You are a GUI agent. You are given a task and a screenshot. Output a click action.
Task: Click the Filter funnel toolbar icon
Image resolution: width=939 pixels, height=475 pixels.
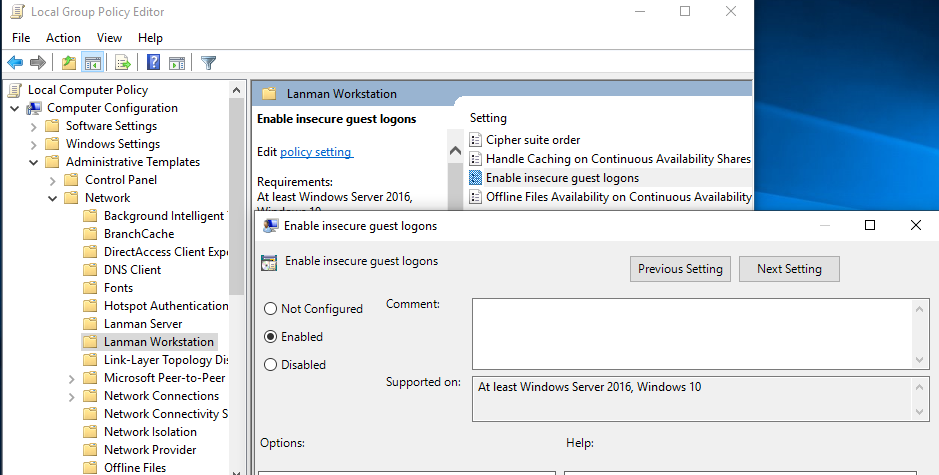[x=208, y=62]
